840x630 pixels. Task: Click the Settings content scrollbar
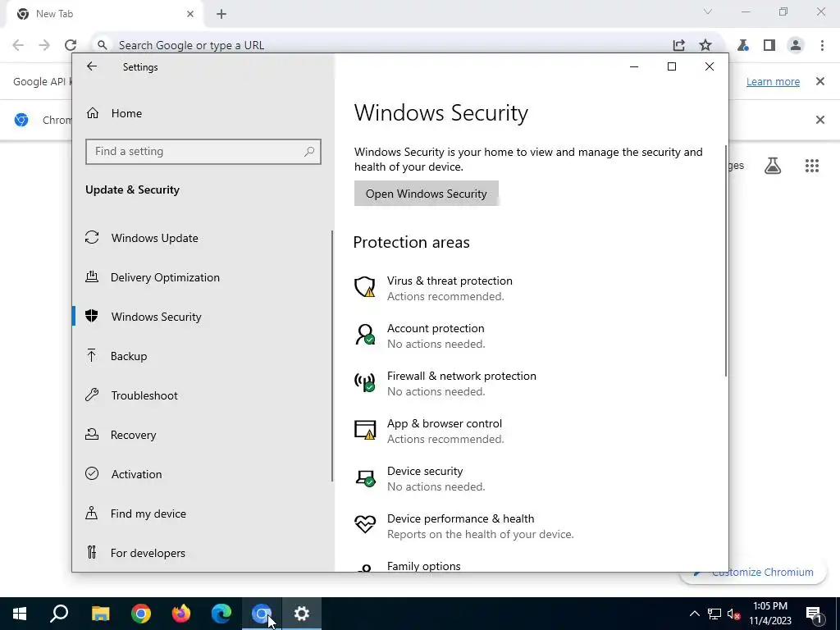[726, 260]
